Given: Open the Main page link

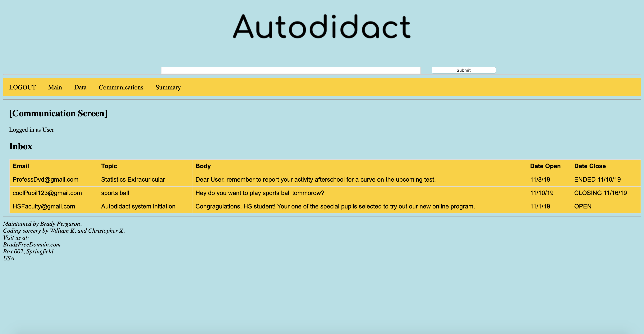Looking at the screenshot, I should click(x=55, y=87).
